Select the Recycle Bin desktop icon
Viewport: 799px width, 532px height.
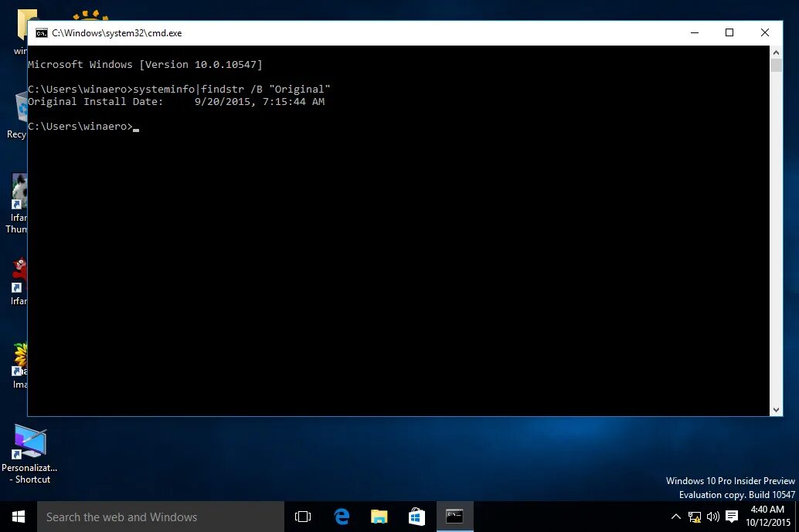(x=17, y=116)
